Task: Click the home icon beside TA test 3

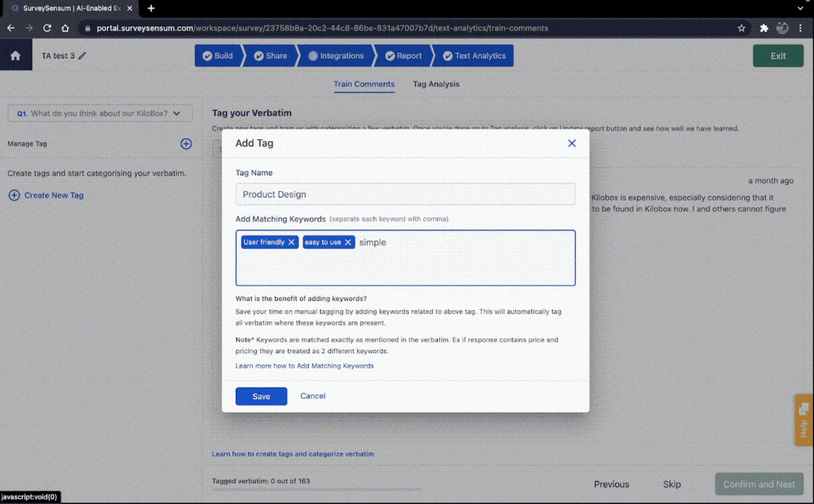Action: (15, 55)
